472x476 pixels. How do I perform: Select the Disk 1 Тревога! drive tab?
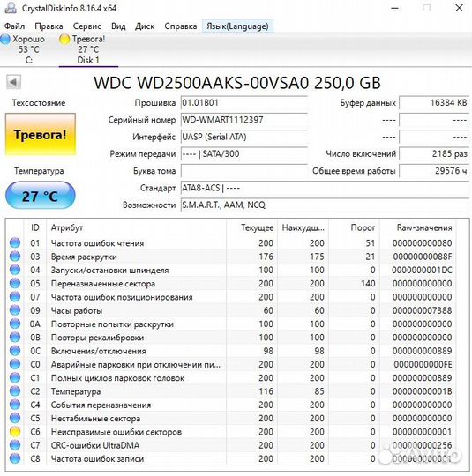tap(88, 49)
